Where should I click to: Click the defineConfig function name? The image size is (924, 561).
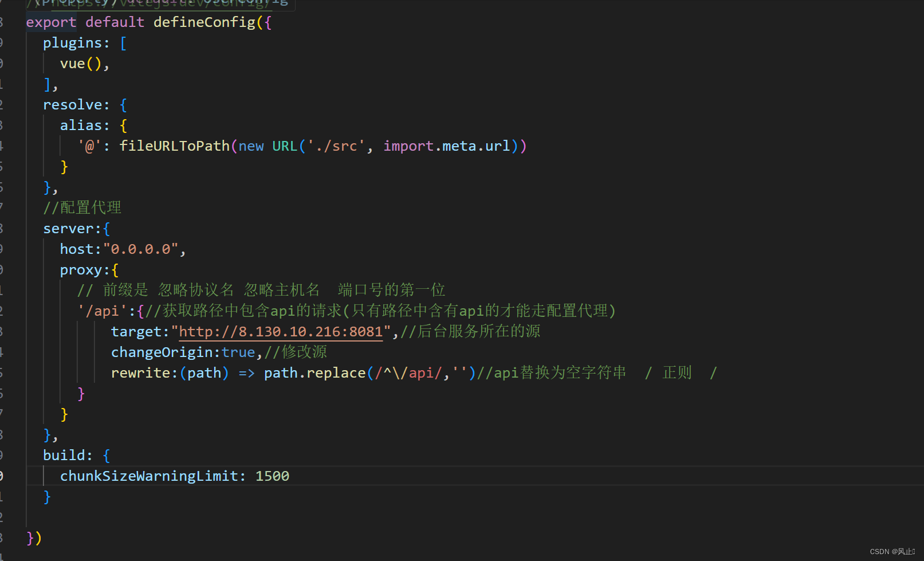pos(205,22)
